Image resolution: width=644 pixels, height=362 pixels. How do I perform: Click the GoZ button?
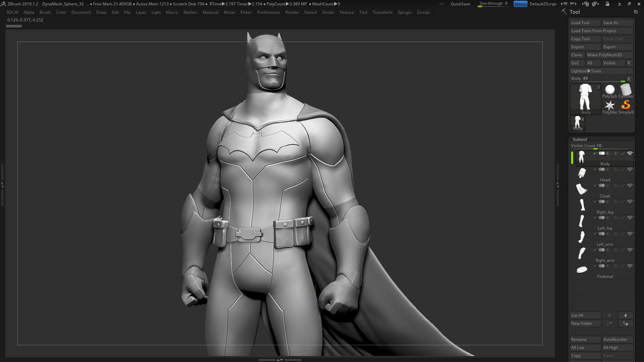pos(577,63)
